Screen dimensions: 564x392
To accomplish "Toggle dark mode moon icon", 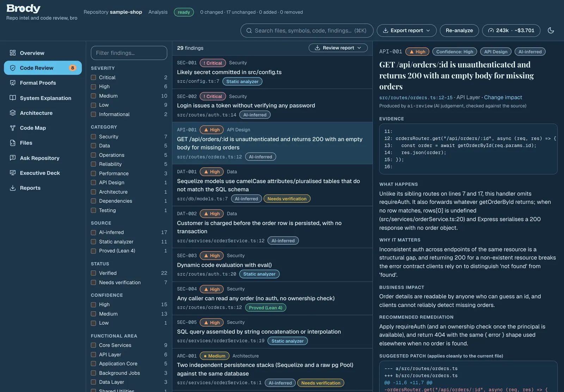I will pyautogui.click(x=551, y=30).
